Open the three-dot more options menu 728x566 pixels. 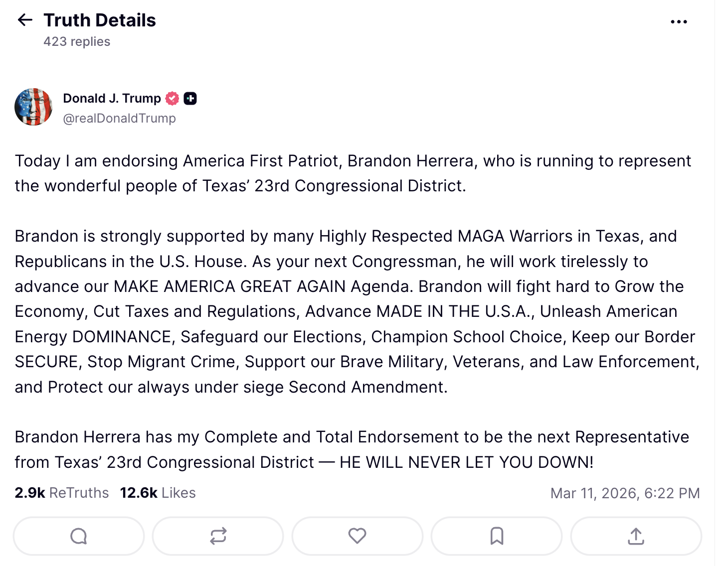pos(679,22)
